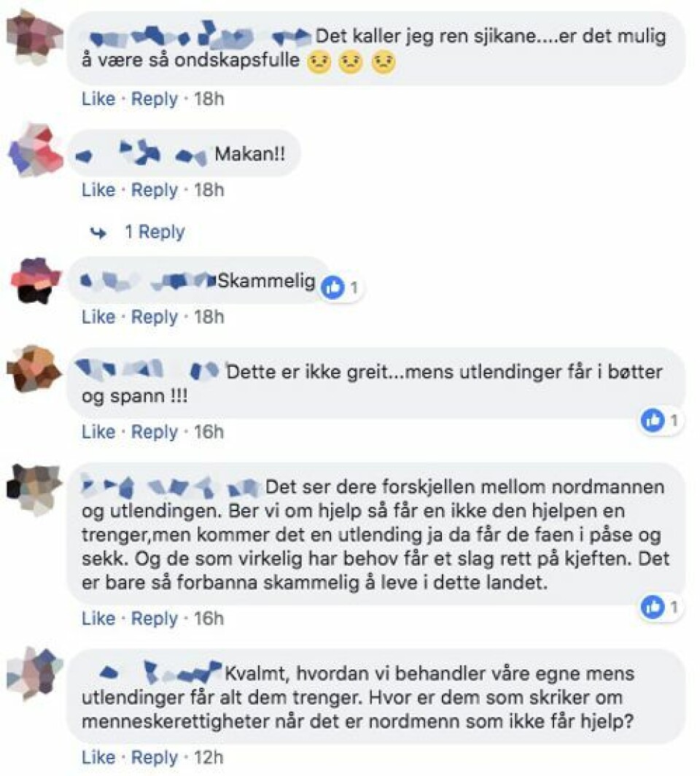Reply to the "Dette er ikke greit" comment
The width and height of the screenshot is (700, 776).
click(154, 432)
